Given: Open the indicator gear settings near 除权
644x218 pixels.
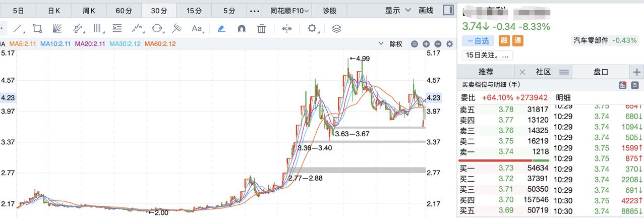Looking at the screenshot, I should coord(449,44).
